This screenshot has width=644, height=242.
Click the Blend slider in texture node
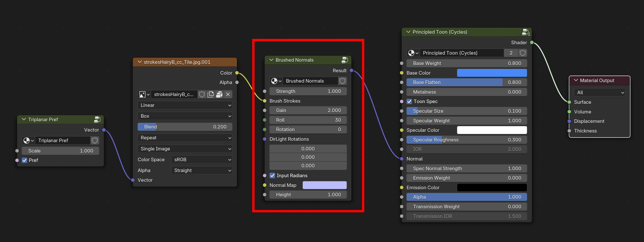point(185,127)
